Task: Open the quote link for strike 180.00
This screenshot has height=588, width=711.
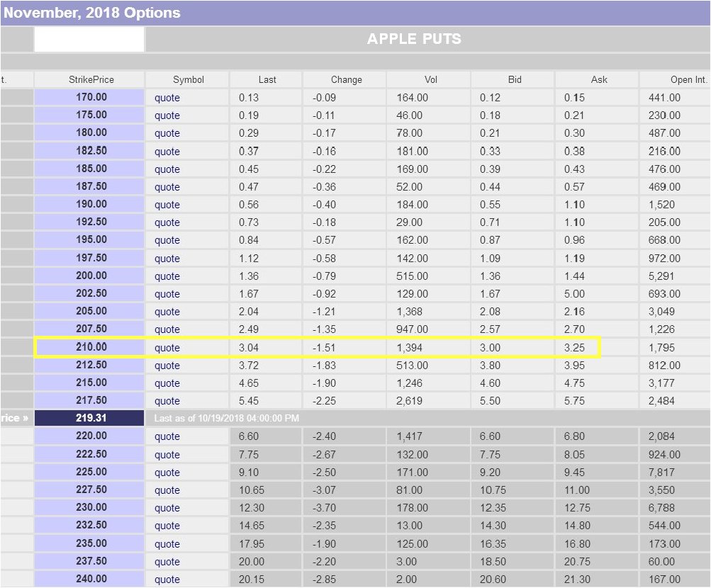Action: [x=167, y=133]
